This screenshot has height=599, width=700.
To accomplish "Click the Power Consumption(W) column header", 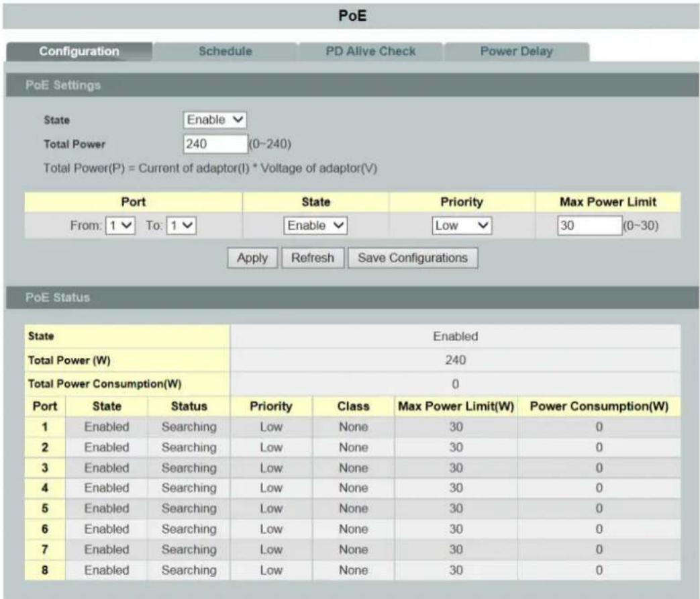I will 599,406.
